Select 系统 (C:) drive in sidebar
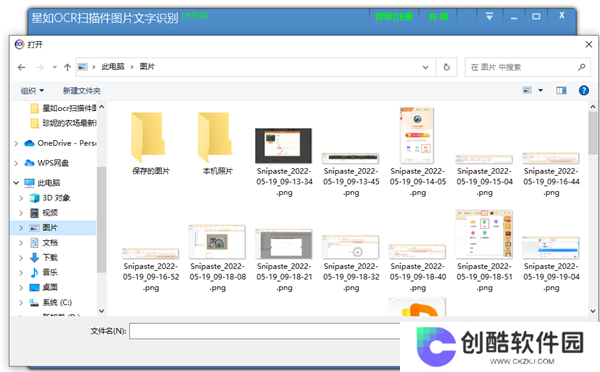 point(51,303)
